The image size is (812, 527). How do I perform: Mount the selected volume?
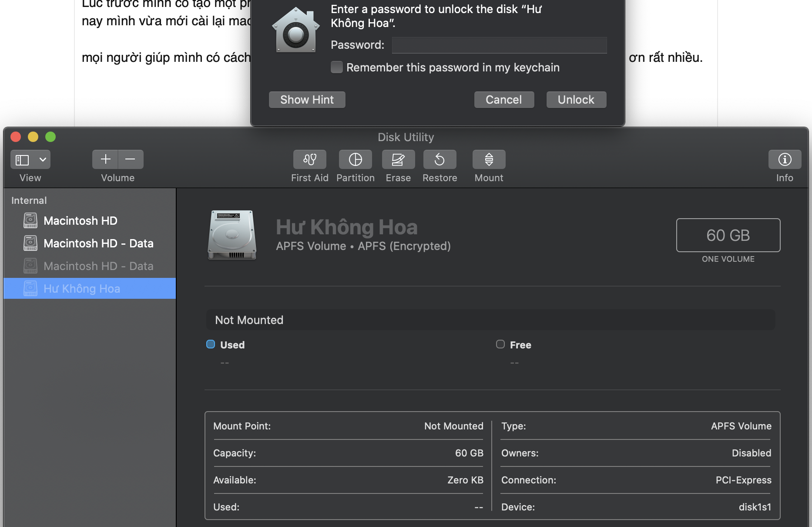click(x=489, y=159)
